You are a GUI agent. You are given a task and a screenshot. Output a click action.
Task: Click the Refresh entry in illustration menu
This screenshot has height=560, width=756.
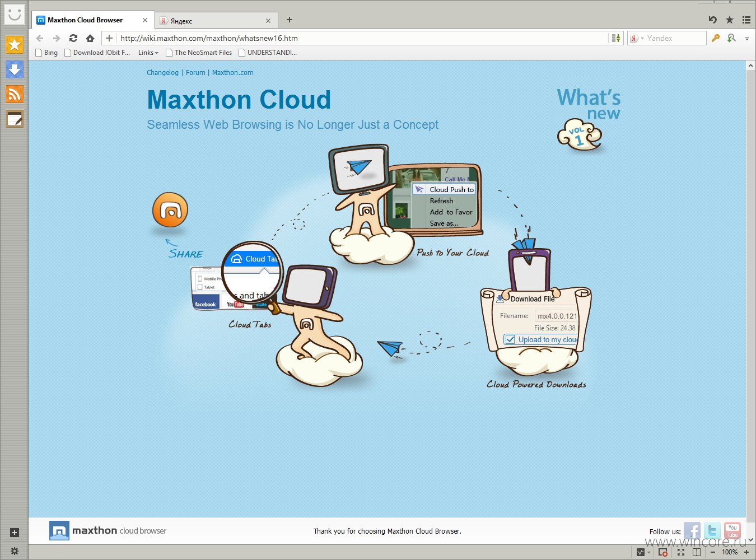pyautogui.click(x=442, y=200)
